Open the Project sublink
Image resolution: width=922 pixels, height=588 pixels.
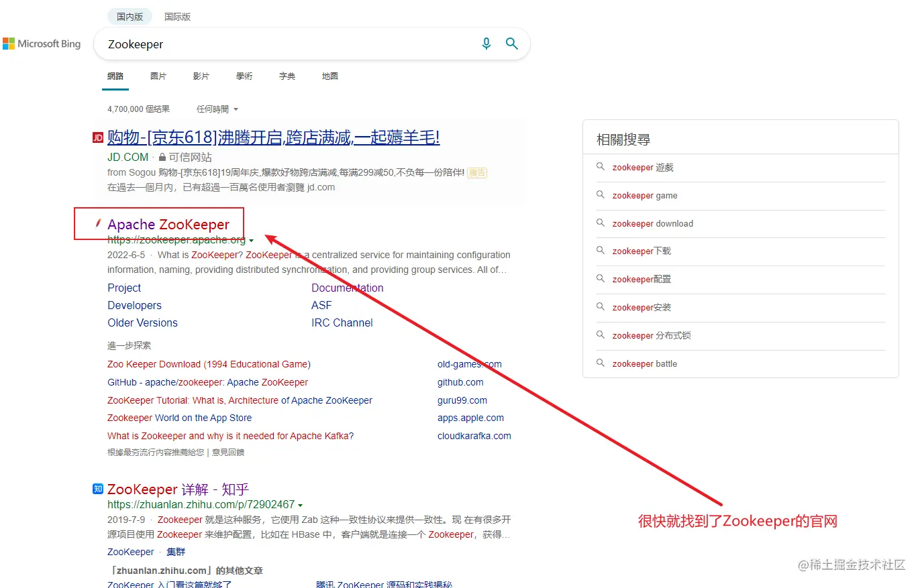pos(124,288)
